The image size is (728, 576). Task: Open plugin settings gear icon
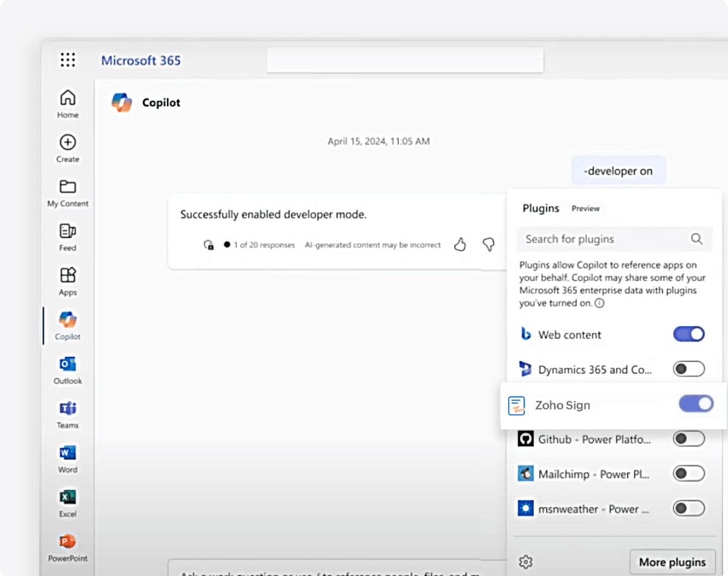click(525, 562)
